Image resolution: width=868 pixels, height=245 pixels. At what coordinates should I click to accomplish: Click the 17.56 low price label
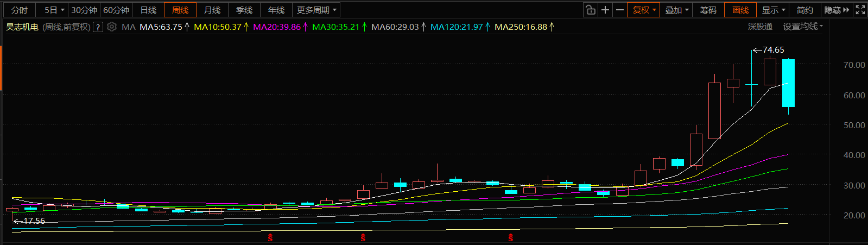[34, 221]
